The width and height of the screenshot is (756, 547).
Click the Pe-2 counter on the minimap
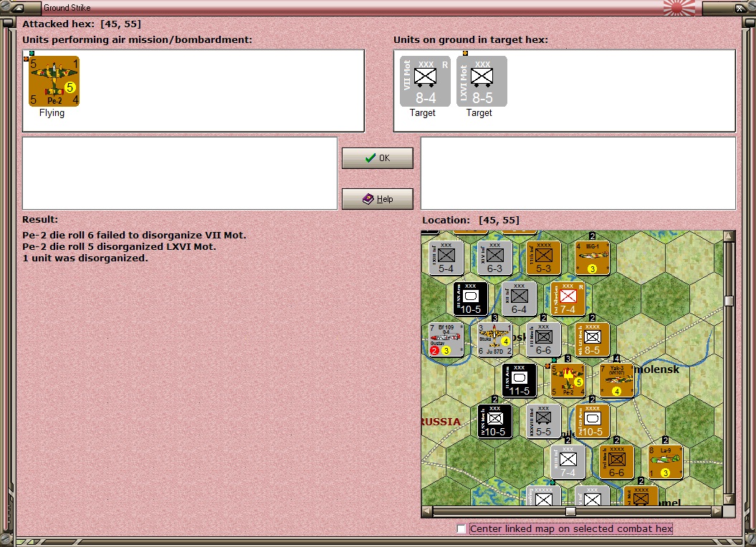(568, 381)
